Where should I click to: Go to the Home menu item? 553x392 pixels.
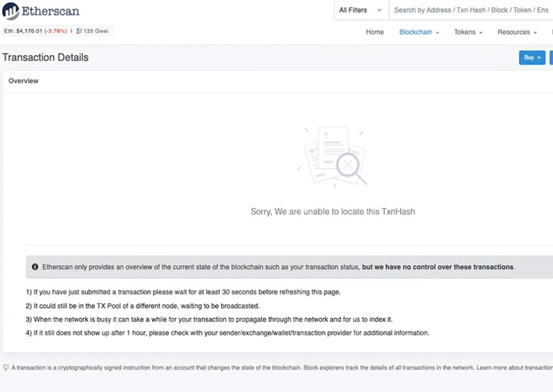(375, 32)
